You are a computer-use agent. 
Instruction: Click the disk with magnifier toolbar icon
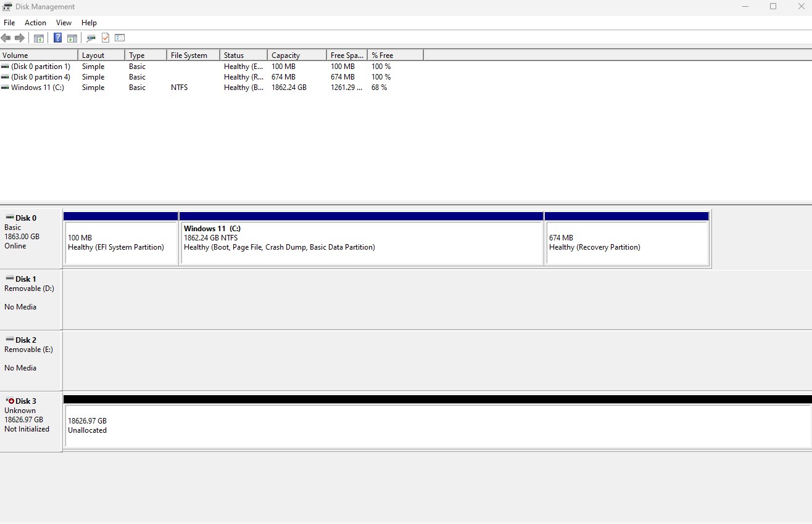tap(91, 38)
